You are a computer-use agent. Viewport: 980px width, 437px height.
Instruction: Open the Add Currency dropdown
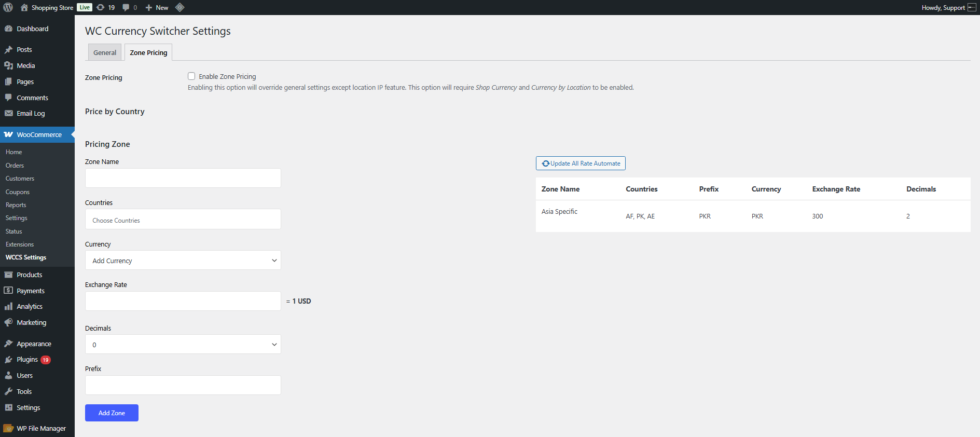click(183, 261)
